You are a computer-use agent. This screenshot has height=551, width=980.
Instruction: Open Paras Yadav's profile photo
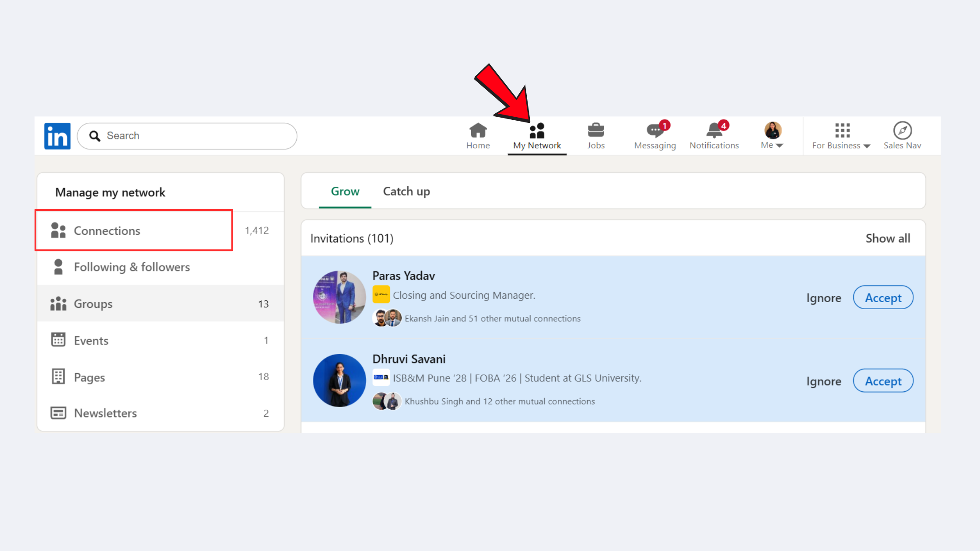click(339, 297)
